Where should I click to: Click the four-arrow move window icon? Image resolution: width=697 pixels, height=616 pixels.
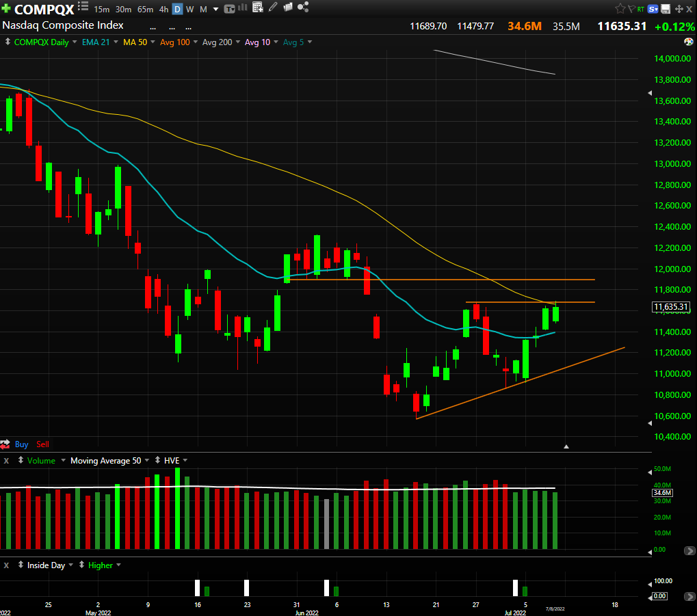(x=679, y=9)
